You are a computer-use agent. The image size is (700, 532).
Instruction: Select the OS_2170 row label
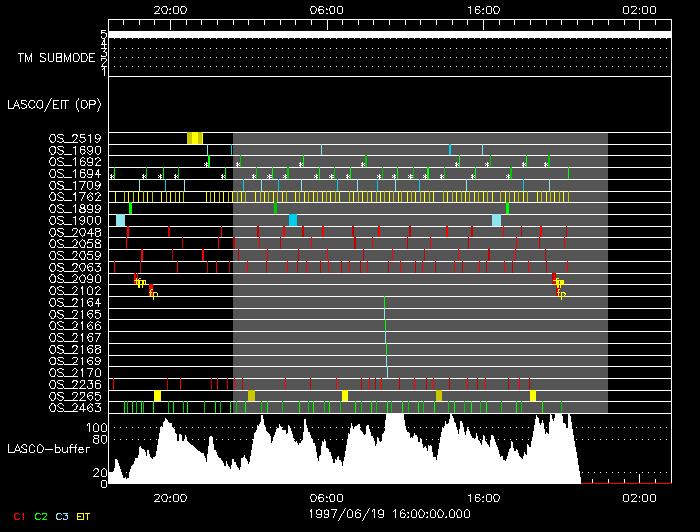coord(75,373)
